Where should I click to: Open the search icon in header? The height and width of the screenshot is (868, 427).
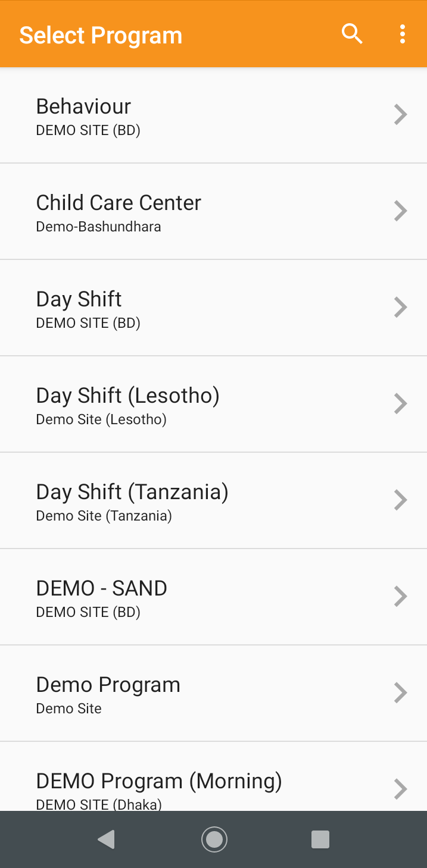coord(352,35)
